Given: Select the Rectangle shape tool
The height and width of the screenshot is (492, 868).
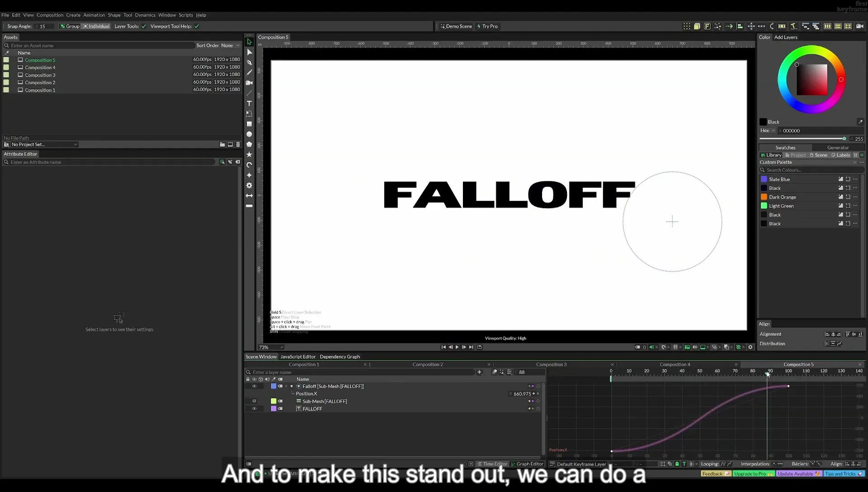Looking at the screenshot, I should coord(249,124).
